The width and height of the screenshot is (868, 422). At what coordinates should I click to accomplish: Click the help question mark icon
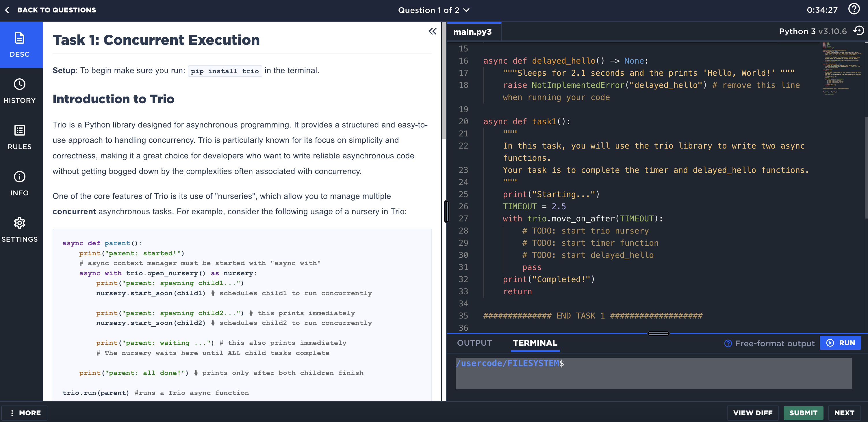click(x=854, y=9)
